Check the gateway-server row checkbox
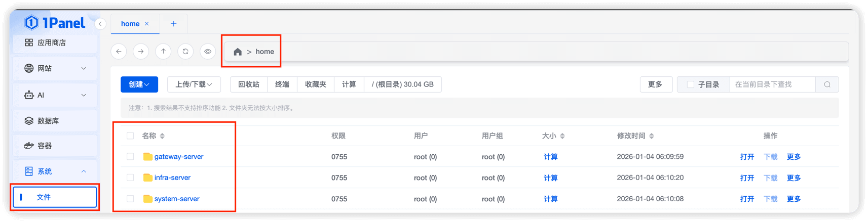 tap(130, 157)
